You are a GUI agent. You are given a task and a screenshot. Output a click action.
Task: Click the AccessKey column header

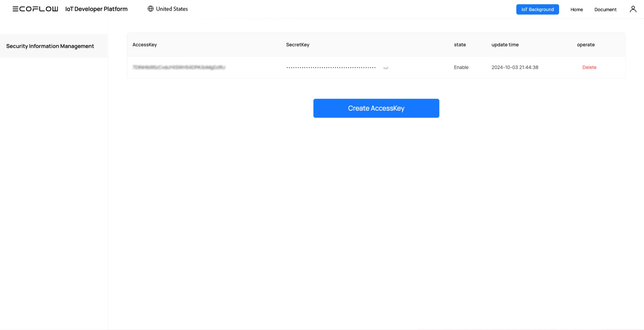click(145, 44)
